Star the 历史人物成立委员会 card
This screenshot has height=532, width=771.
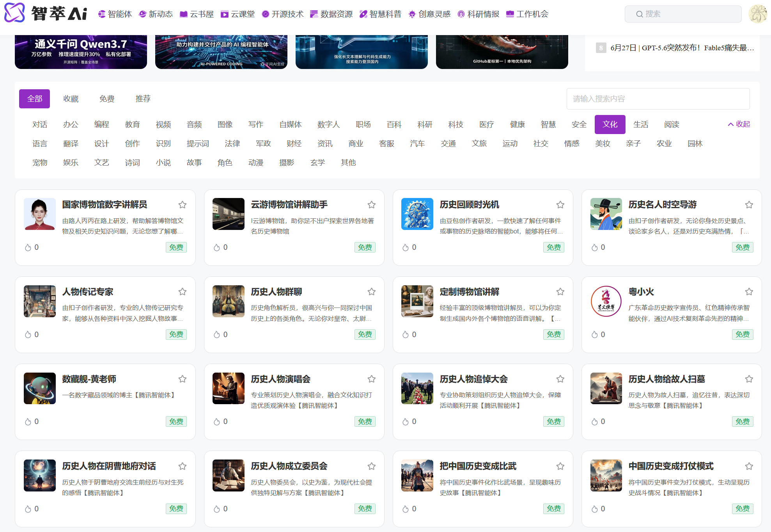372,466
